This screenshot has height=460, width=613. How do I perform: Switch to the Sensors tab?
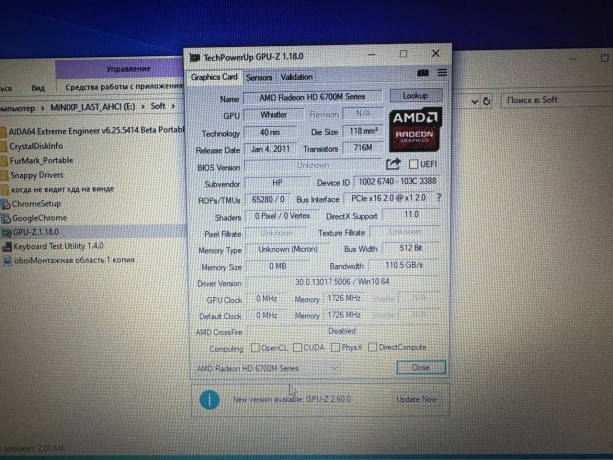[259, 77]
